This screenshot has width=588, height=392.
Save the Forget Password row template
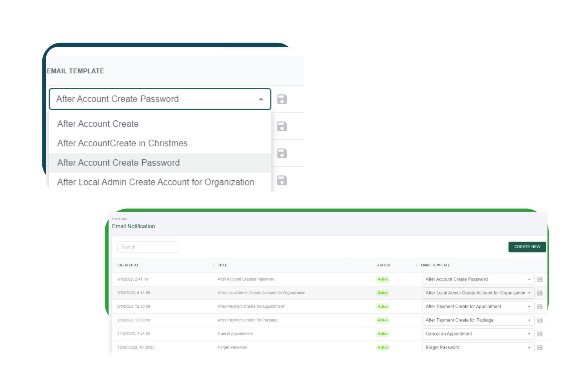pos(540,348)
